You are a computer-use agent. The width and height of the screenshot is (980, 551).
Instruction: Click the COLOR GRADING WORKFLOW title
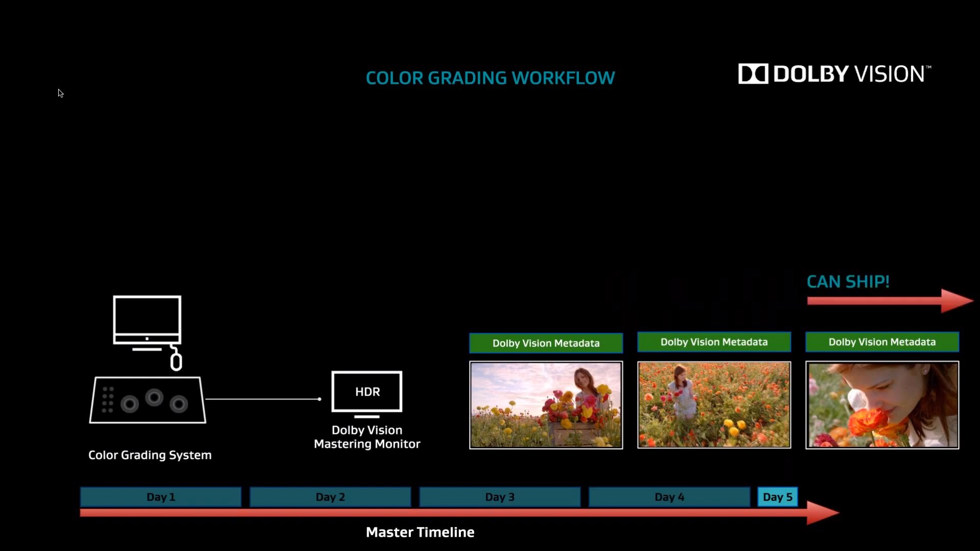pyautogui.click(x=490, y=78)
